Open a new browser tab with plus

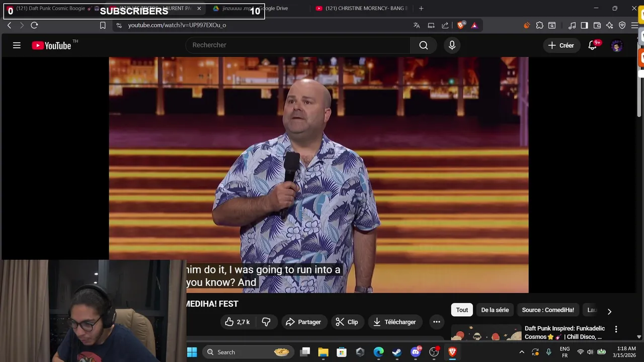click(x=421, y=9)
